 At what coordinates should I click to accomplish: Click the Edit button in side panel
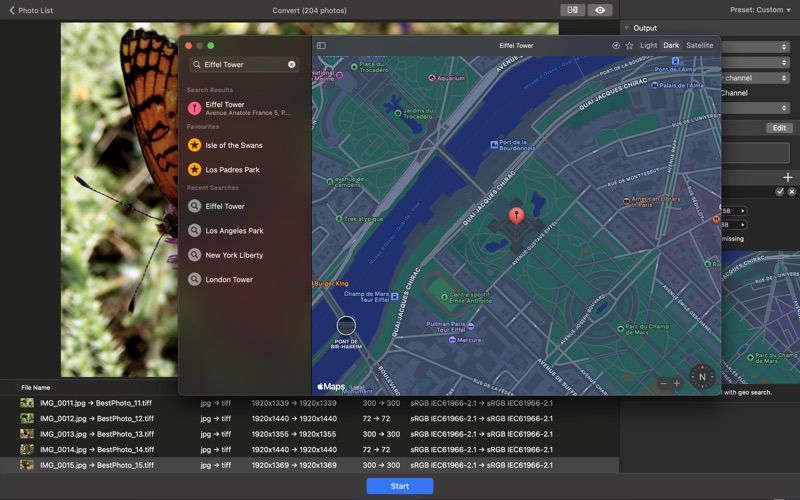point(779,128)
